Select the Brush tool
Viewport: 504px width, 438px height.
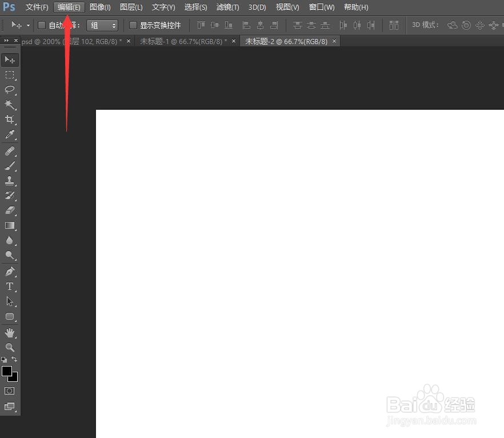10,166
